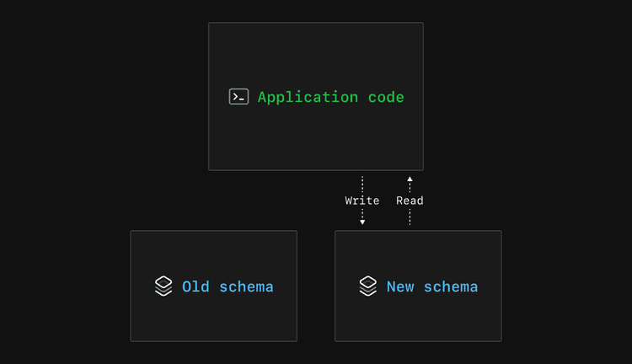Click the layers icon next to New schema
Screen dimensions: 632x364
coord(367,286)
